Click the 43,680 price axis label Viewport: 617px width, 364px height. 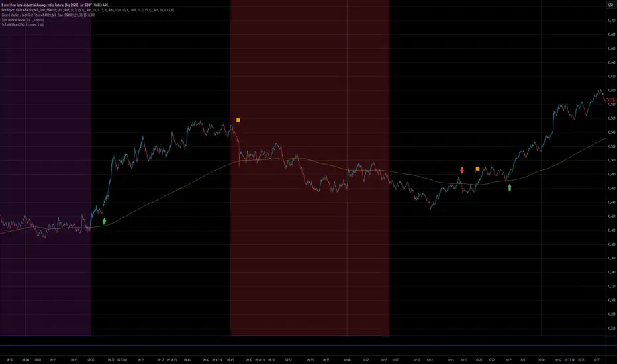[611, 34]
